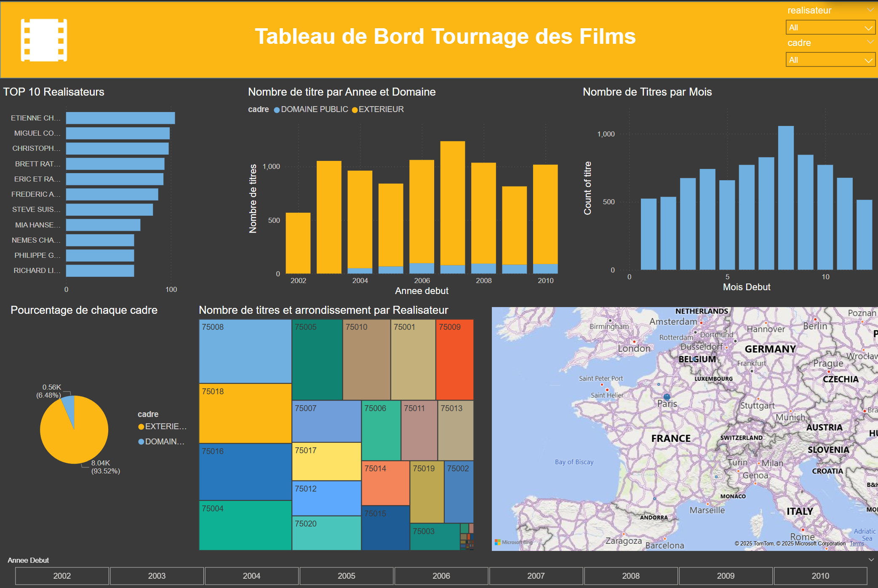The image size is (878, 588).
Task: Click the film strip logo icon
Action: 44,40
